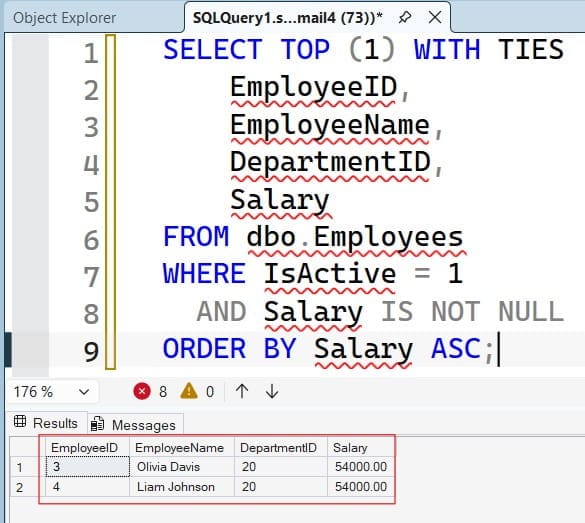
Task: Click IS NOT NULL on line 8
Action: 472,311
